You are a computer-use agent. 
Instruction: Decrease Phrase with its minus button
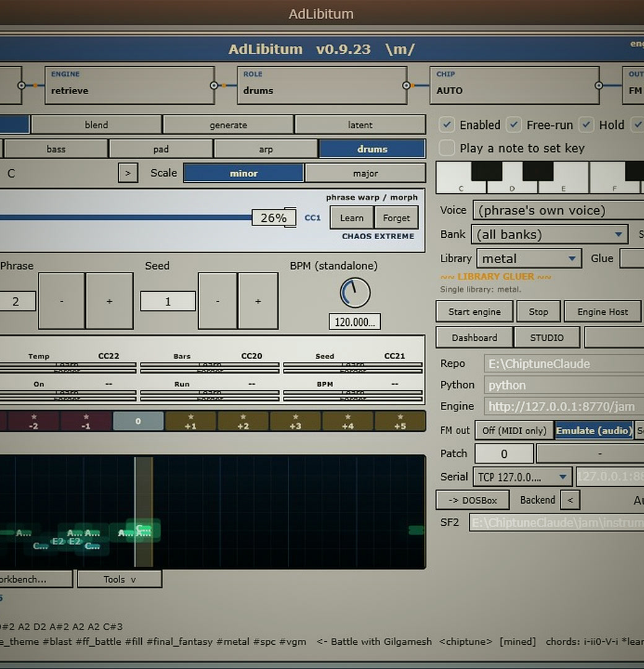click(x=62, y=301)
